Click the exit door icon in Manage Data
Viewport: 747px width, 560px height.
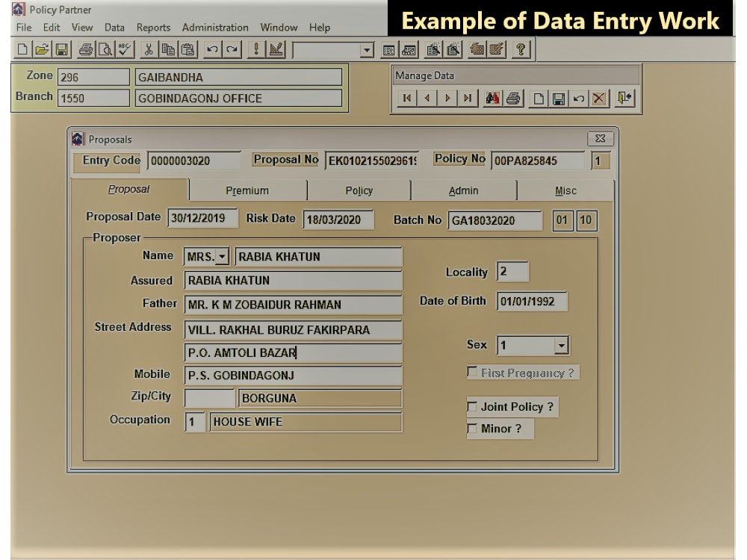[624, 98]
